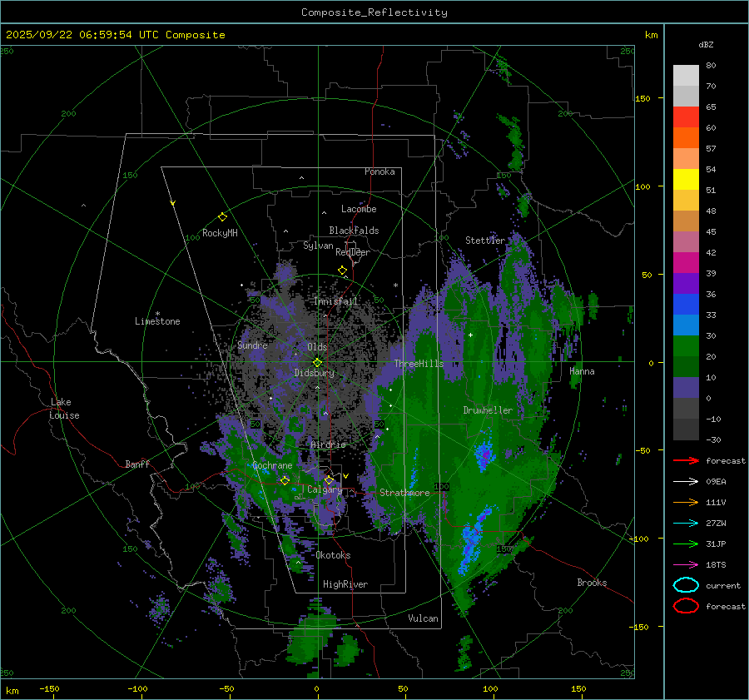Select the yellow diamond marker below Cochrane
The height and width of the screenshot is (700, 749).
click(285, 481)
